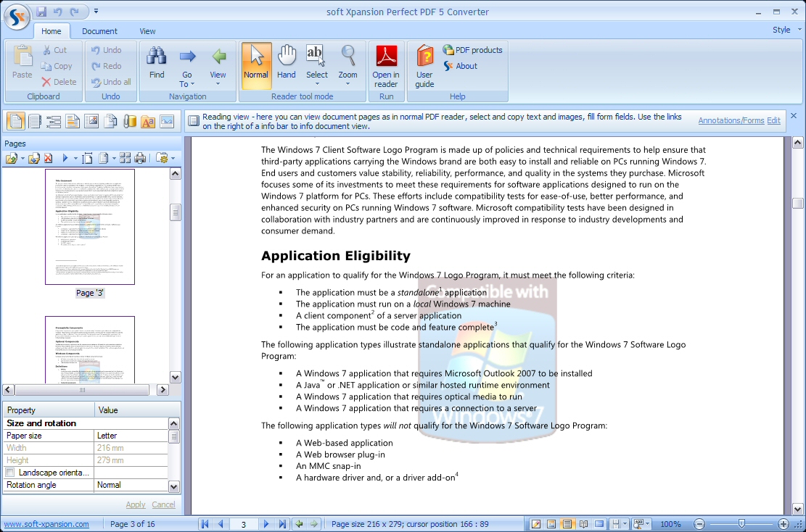The height and width of the screenshot is (532, 806).
Task: Switch to the Home ribbon tab
Action: pos(51,31)
